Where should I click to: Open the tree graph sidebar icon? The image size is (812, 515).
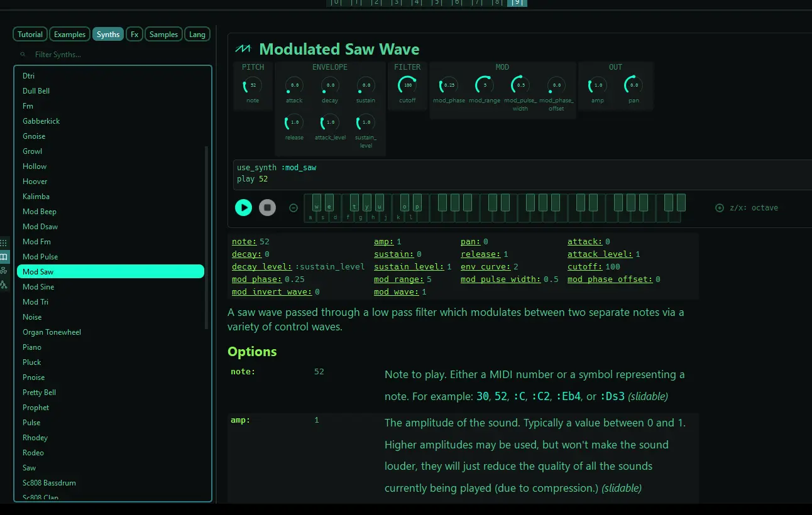click(x=4, y=285)
